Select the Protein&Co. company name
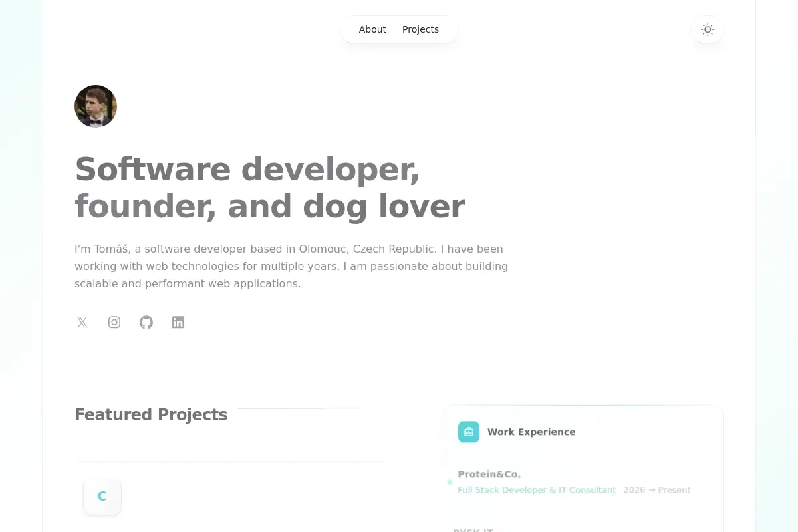 (x=489, y=474)
